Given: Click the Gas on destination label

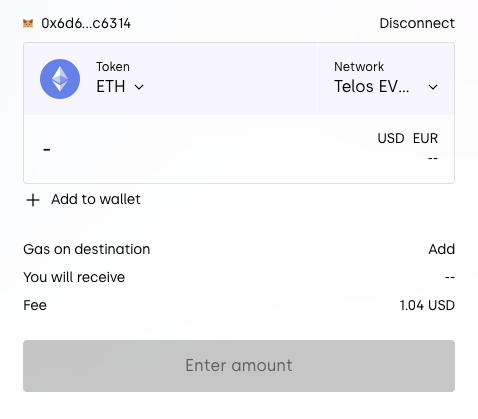Looking at the screenshot, I should [x=87, y=249].
